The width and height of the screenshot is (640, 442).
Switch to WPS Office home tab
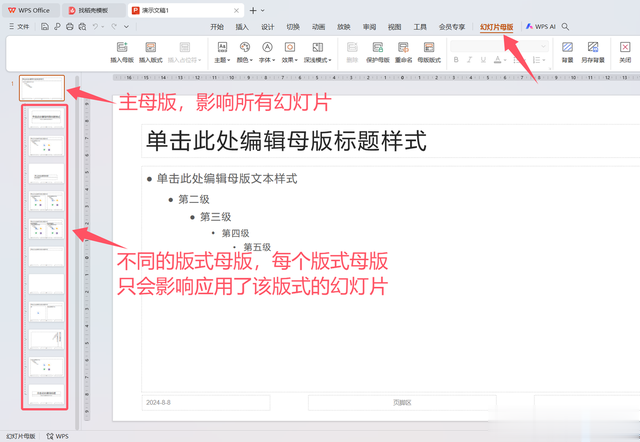31,11
